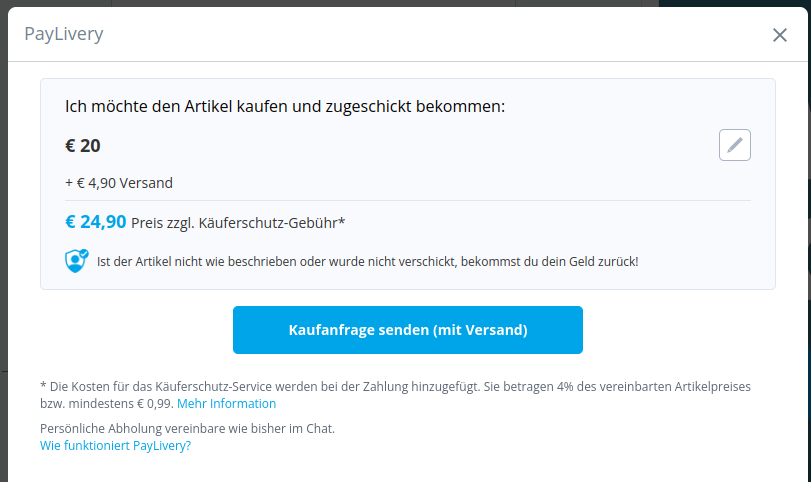Click Preis zzgl. Käuferschutz-Gebühr label
The width and height of the screenshot is (811, 482).
pyautogui.click(x=238, y=223)
